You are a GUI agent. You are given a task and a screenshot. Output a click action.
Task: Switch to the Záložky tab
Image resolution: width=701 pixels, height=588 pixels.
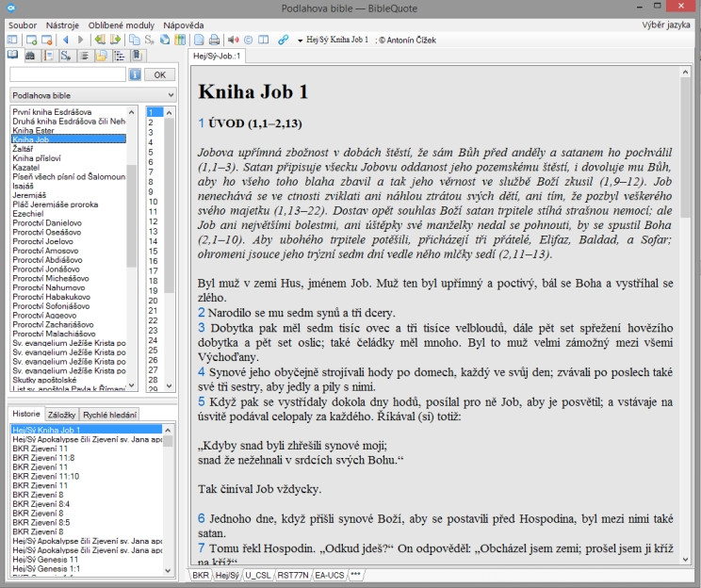pos(61,415)
